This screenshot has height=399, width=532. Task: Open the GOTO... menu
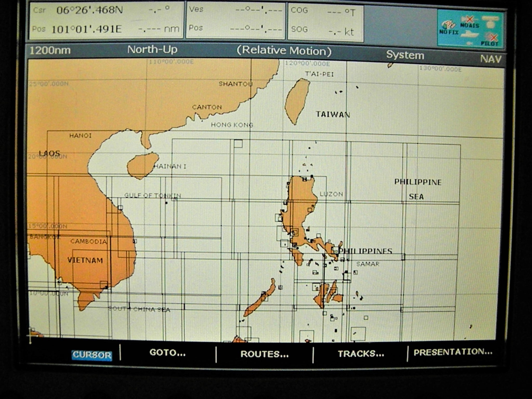[168, 353]
